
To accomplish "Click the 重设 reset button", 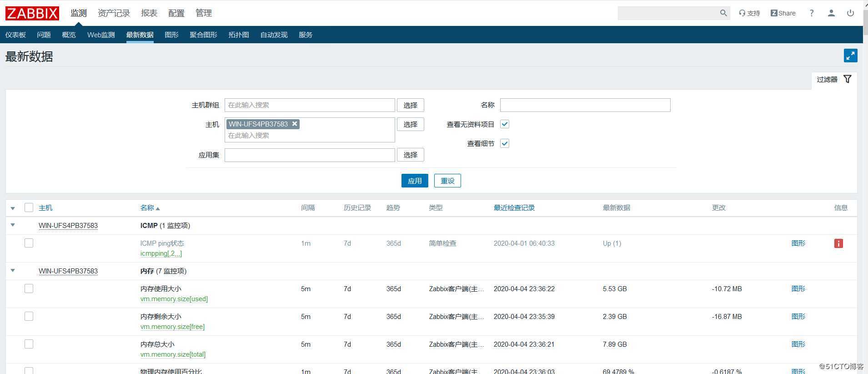I will coord(447,181).
